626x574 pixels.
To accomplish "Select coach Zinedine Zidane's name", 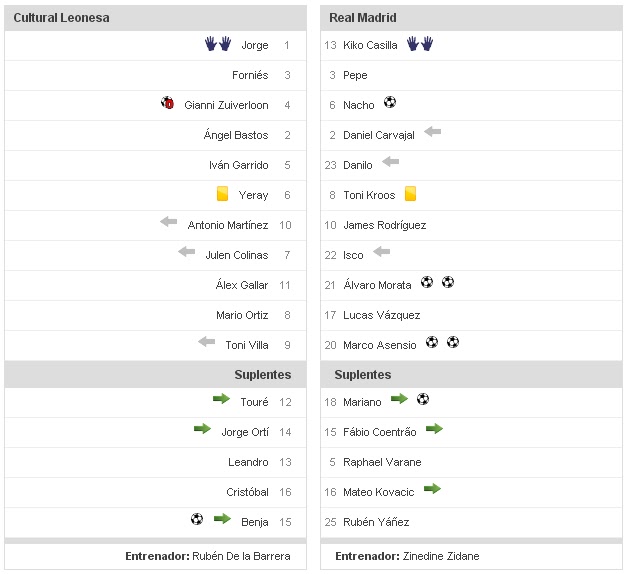I will (x=440, y=556).
